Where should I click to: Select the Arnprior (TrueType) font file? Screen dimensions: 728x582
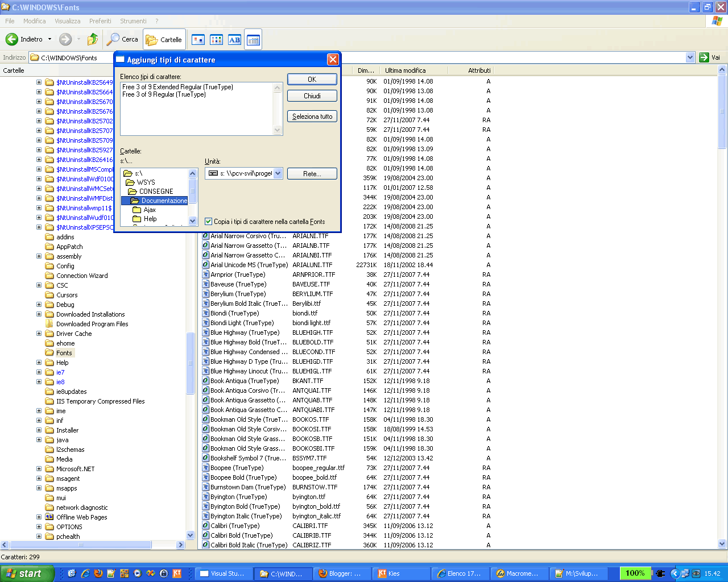pos(238,275)
